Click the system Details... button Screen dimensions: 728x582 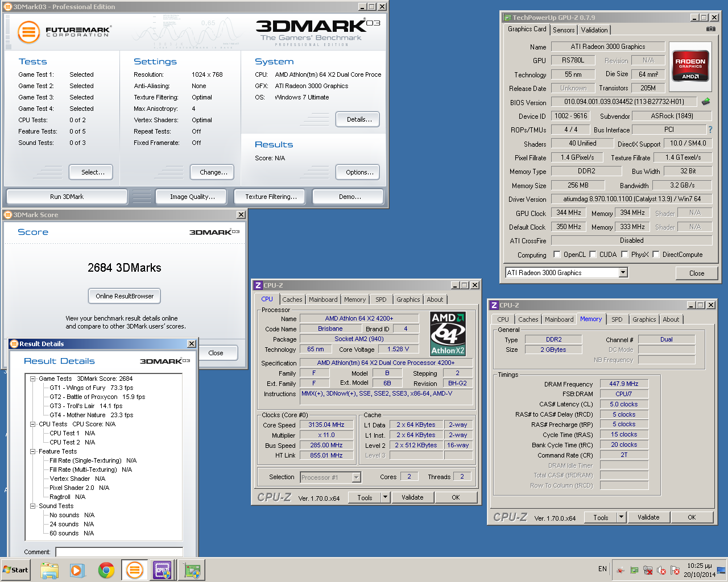coord(359,119)
